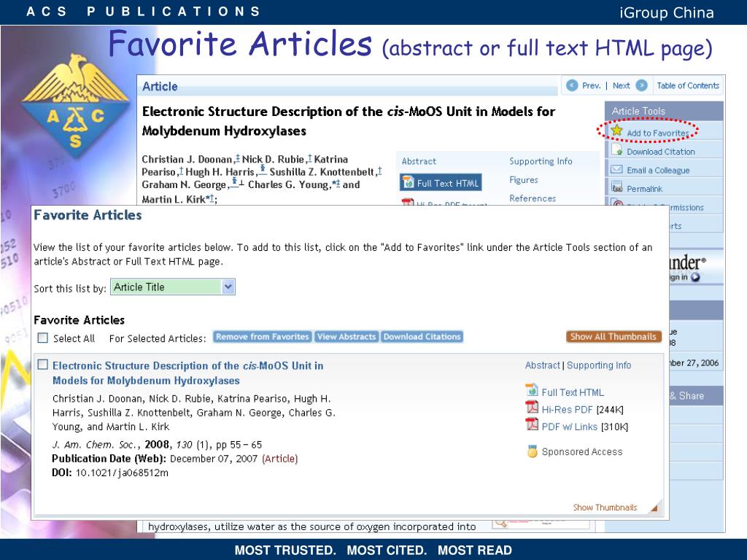Click Download Citations button

tap(422, 337)
